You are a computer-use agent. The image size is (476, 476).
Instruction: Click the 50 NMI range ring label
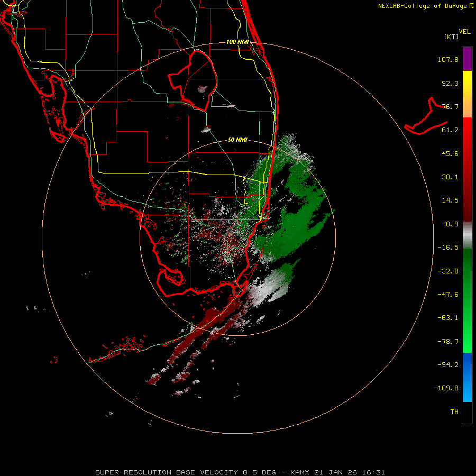237,140
